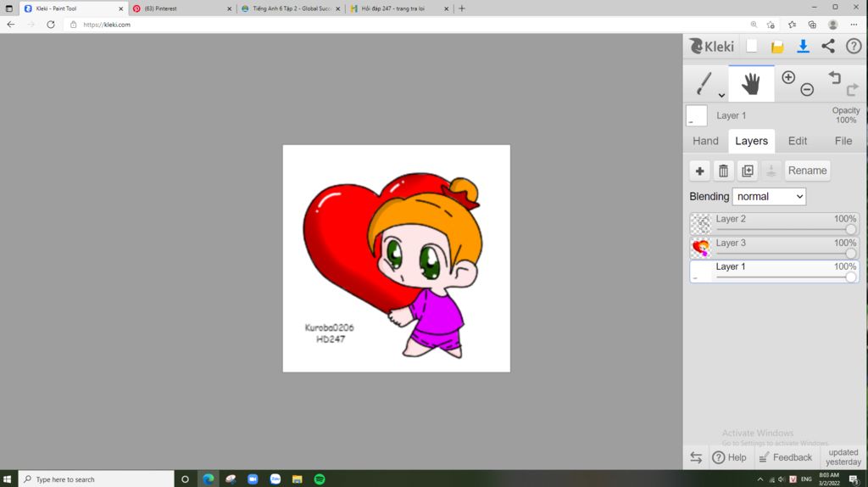Zoom out with the minus magnifier
Screen dimensions: 868x487
[x=807, y=89]
